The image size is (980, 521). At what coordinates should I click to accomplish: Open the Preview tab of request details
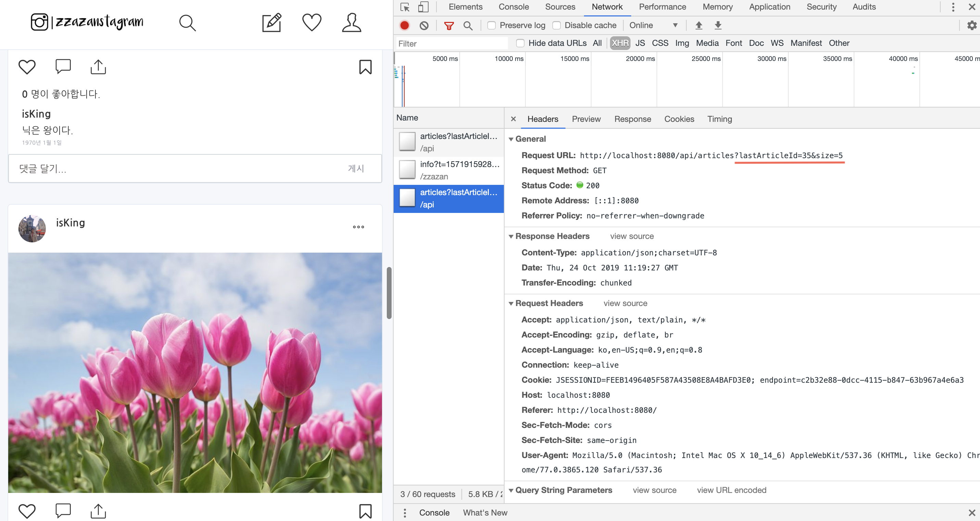586,119
